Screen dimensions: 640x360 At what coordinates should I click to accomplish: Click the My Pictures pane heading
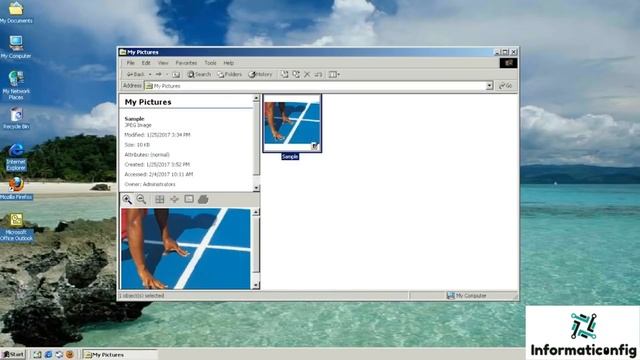pos(148,102)
